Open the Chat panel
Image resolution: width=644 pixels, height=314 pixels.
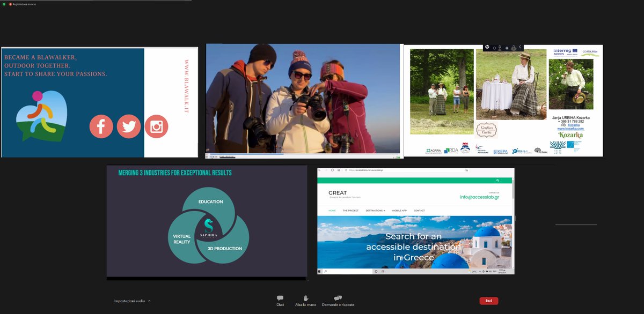(x=280, y=301)
